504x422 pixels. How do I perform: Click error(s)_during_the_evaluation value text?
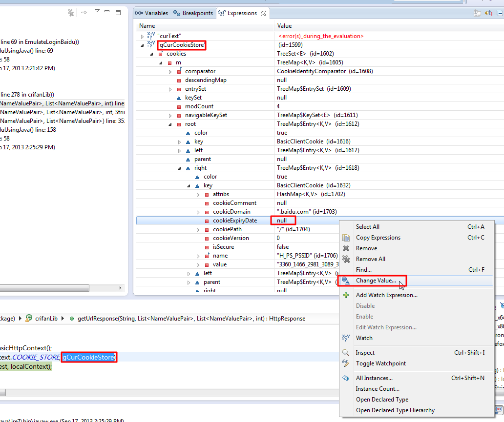321,36
